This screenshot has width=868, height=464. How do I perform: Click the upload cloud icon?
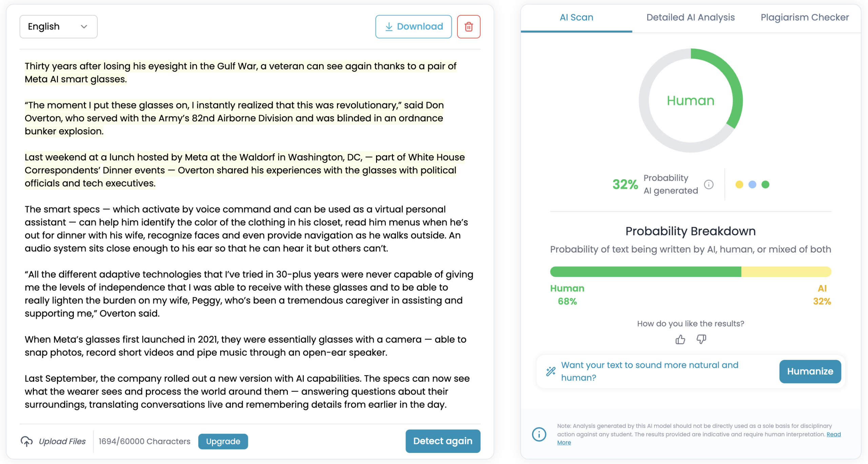click(27, 441)
